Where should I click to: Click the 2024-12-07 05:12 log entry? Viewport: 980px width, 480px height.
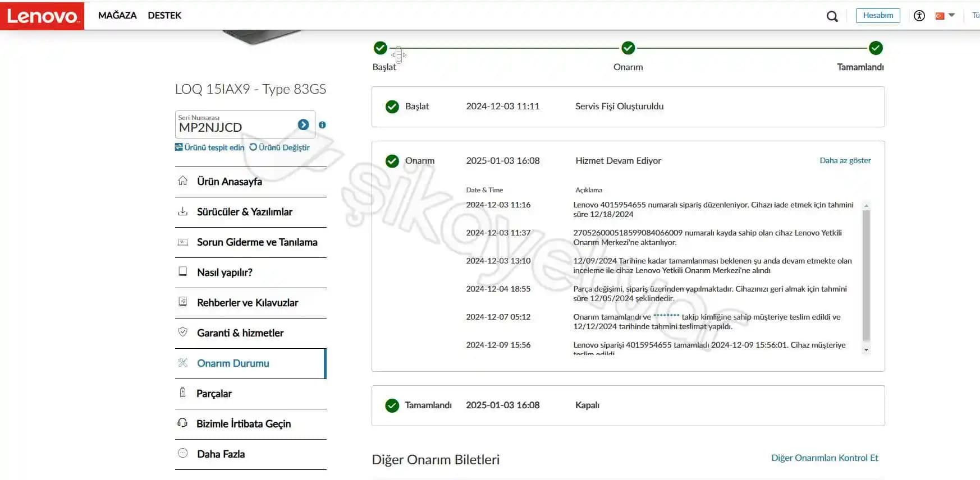pos(660,321)
